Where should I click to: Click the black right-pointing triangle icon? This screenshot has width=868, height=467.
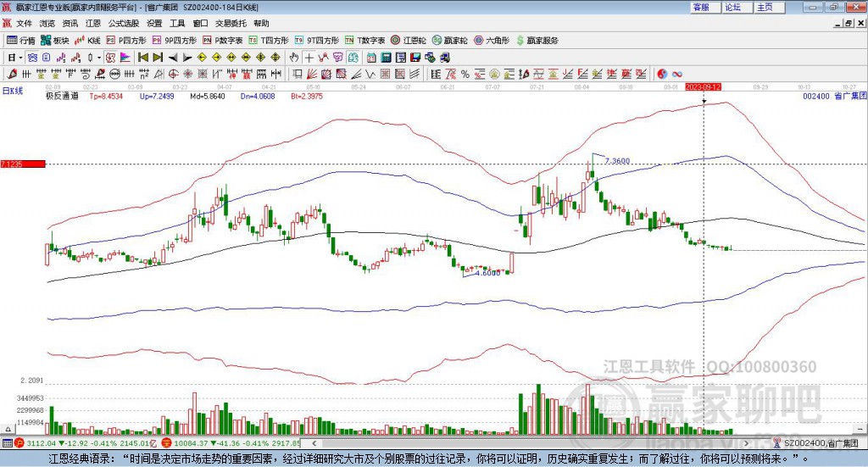[x=187, y=58]
